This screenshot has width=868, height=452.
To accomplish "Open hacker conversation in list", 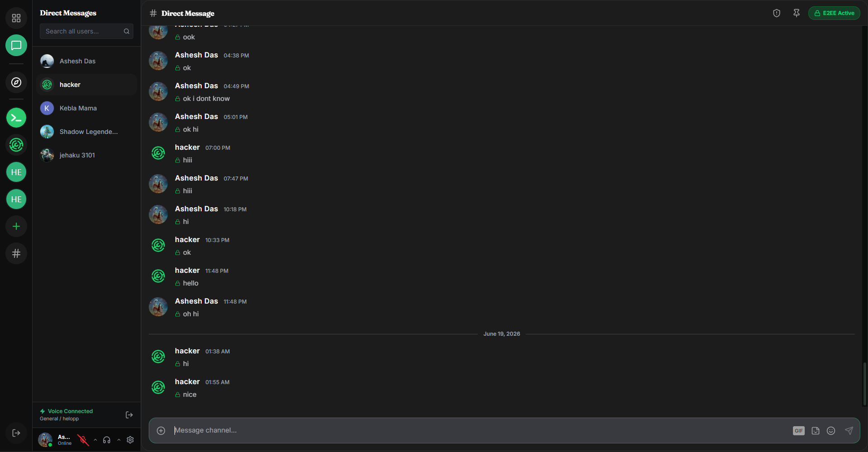I will pyautogui.click(x=86, y=85).
